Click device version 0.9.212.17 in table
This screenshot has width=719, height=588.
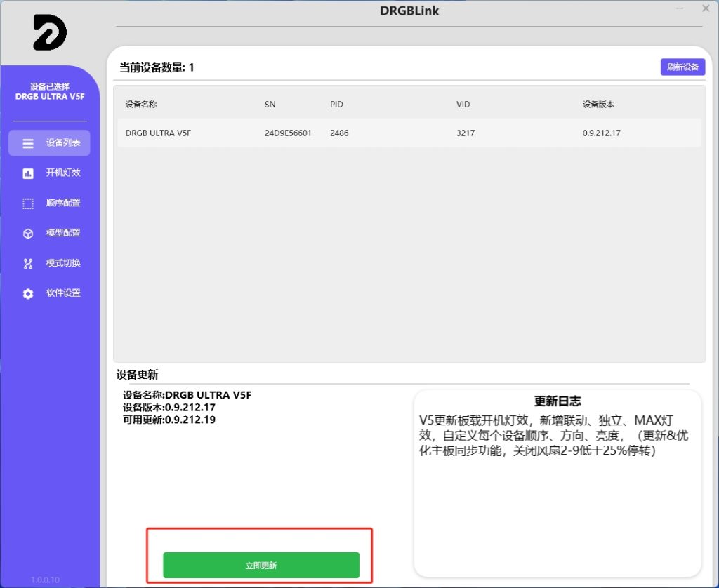click(x=602, y=133)
